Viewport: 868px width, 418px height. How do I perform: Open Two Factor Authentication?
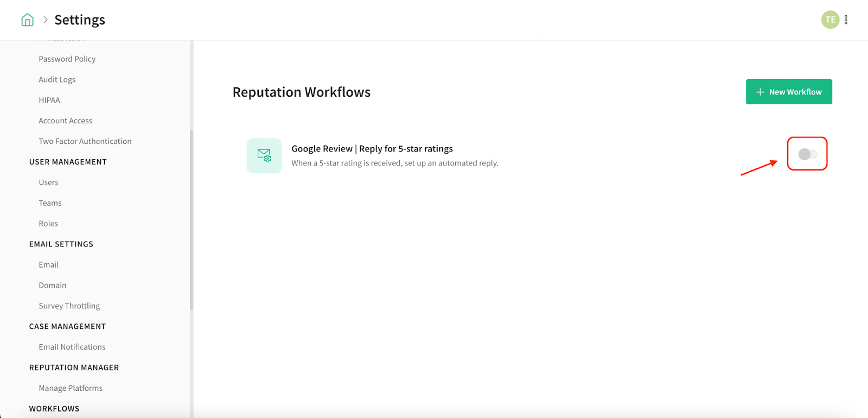[x=85, y=142]
